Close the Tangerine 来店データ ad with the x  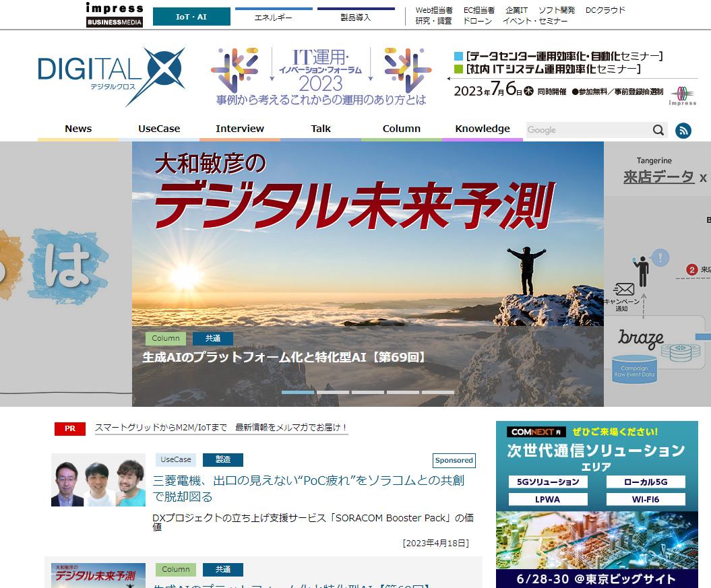tap(703, 177)
